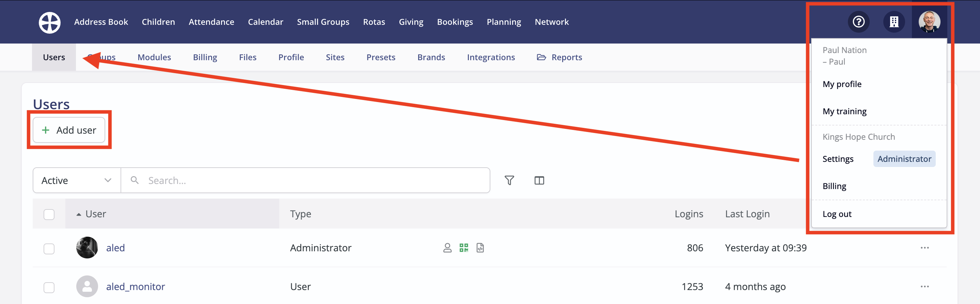The image size is (980, 304).
Task: Choose Settings from user menu
Action: click(838, 159)
